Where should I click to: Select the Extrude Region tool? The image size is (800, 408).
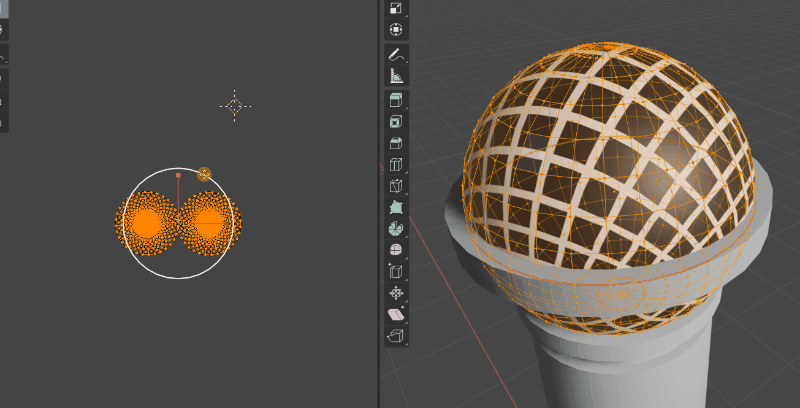(x=396, y=100)
